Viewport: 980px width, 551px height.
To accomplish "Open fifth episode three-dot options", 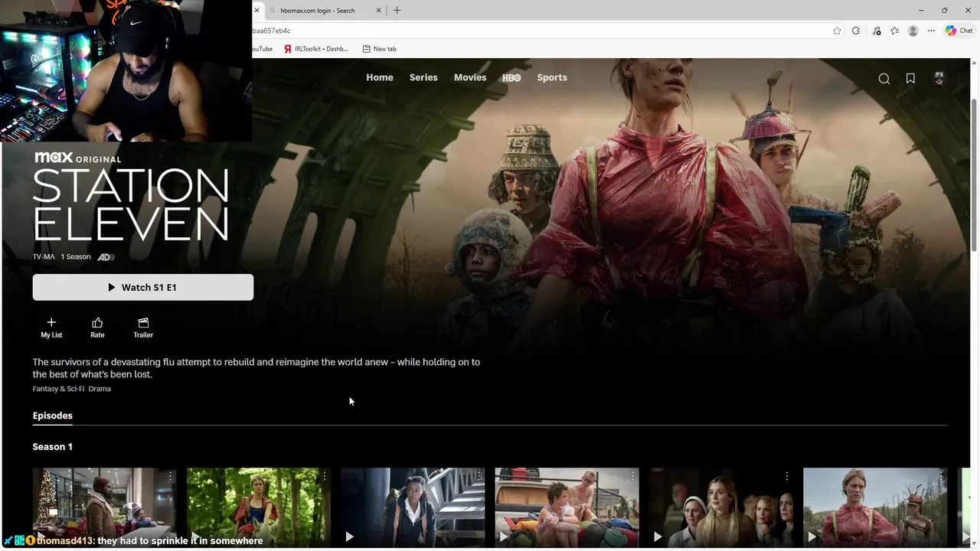I will (x=786, y=476).
